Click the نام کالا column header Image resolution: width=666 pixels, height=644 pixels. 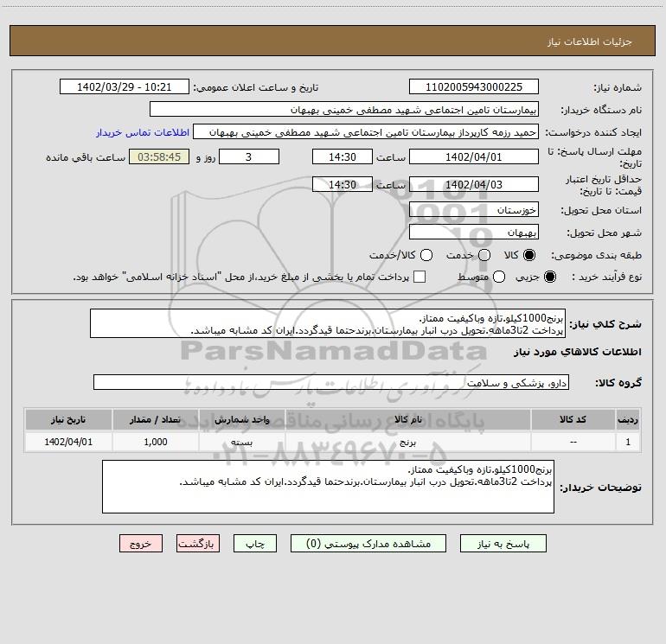[407, 419]
